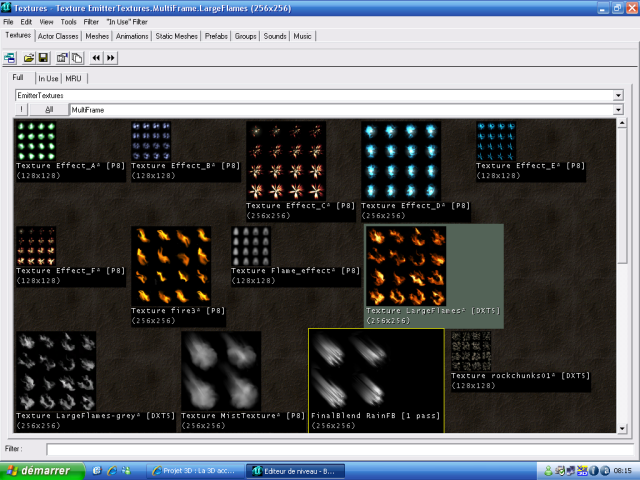Switch to Projet 3D browser taskbar window
This screenshot has height=480, width=640.
pos(194,471)
